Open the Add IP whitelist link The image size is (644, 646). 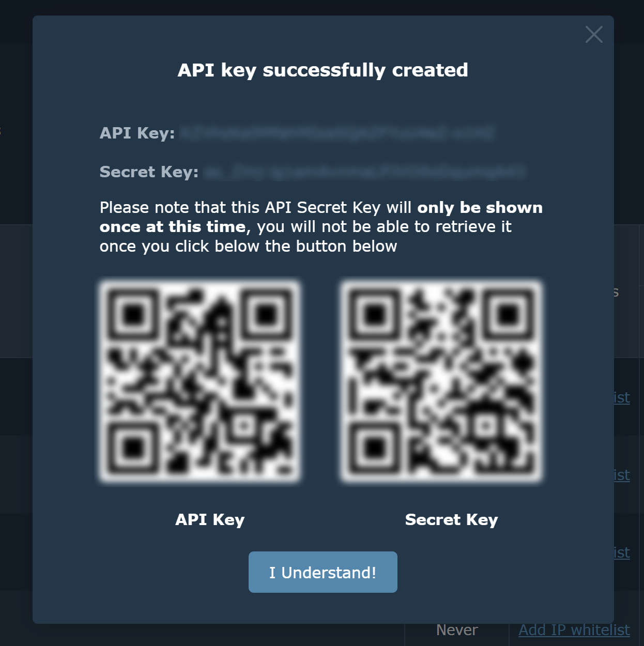pos(574,630)
